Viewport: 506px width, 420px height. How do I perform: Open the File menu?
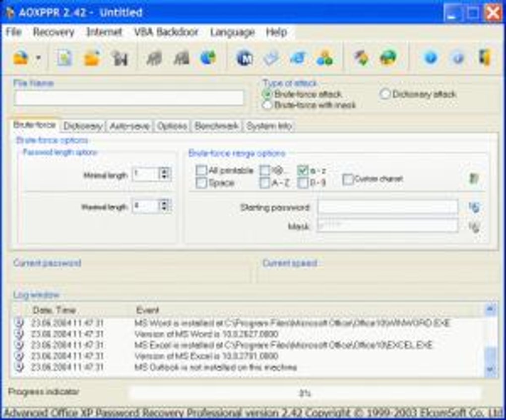[x=13, y=32]
